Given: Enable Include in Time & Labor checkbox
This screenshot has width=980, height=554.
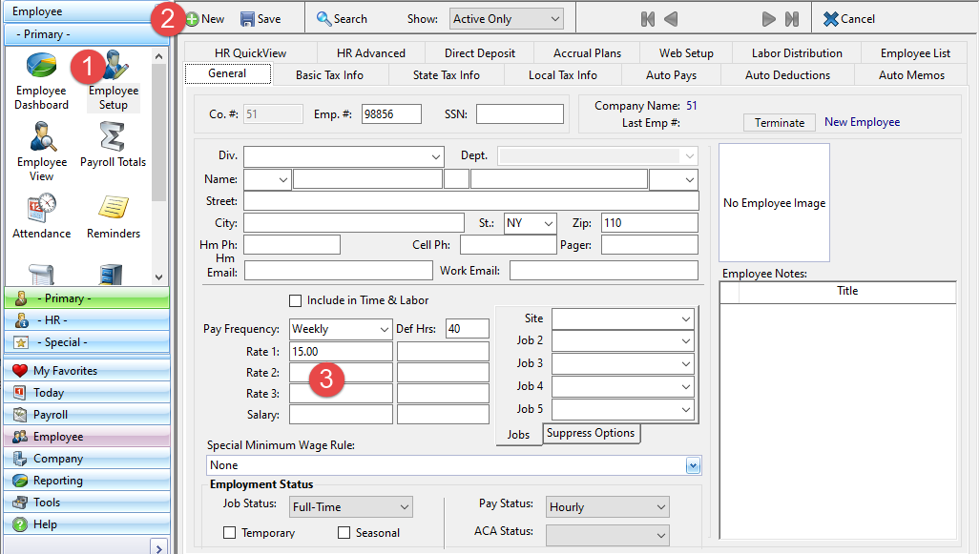Looking at the screenshot, I should (296, 300).
